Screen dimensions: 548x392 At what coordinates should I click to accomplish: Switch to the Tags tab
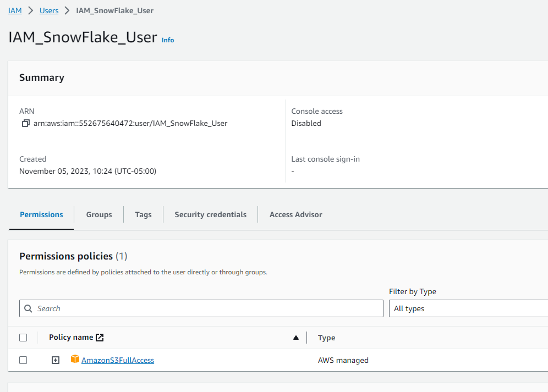(x=143, y=214)
